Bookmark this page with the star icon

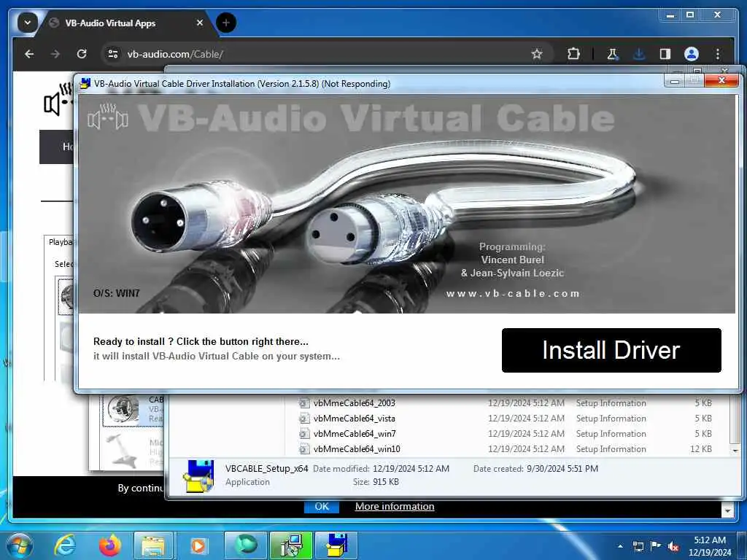(537, 54)
